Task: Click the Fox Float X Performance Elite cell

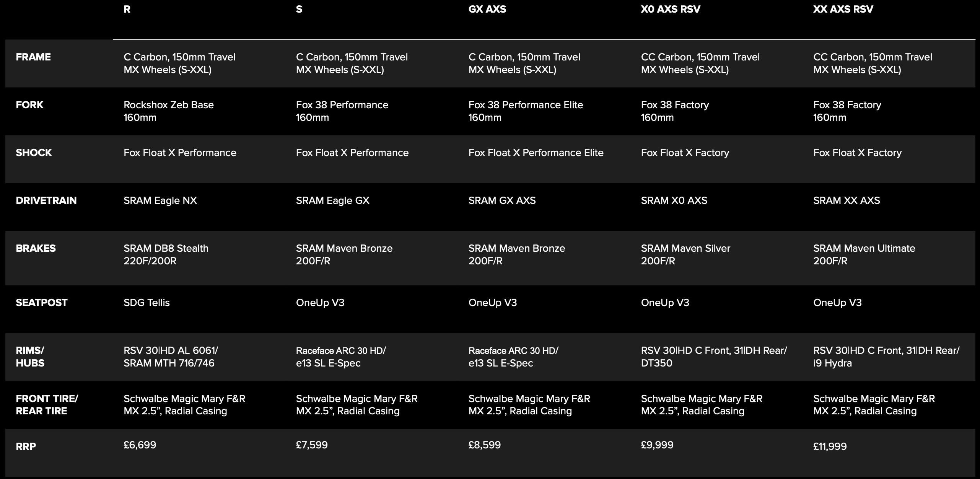Action: pyautogui.click(x=536, y=153)
